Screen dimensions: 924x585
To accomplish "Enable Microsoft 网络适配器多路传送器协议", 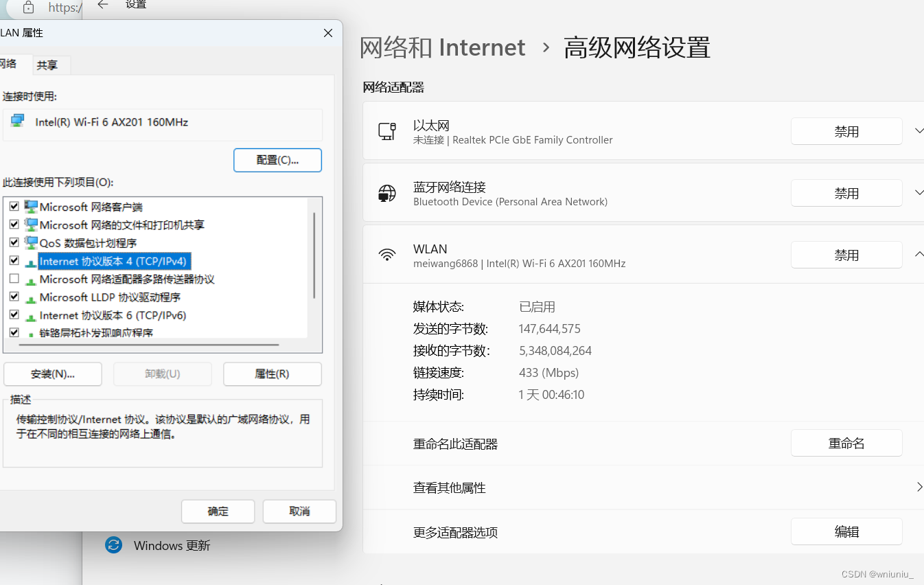I will [x=14, y=278].
